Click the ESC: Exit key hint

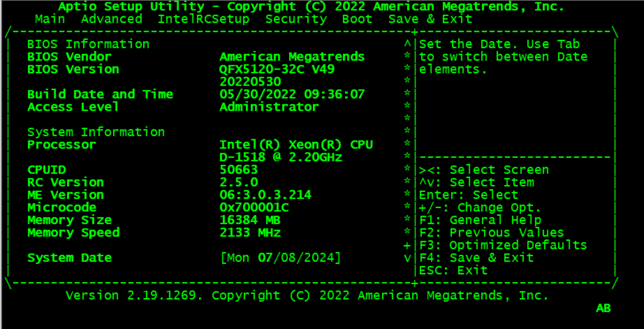453,270
